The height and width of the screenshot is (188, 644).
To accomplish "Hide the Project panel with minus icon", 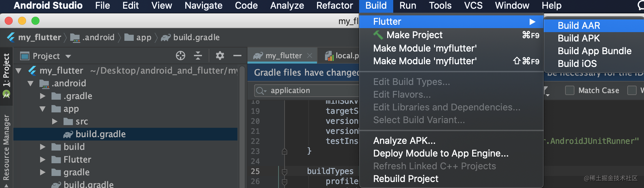I will [237, 56].
